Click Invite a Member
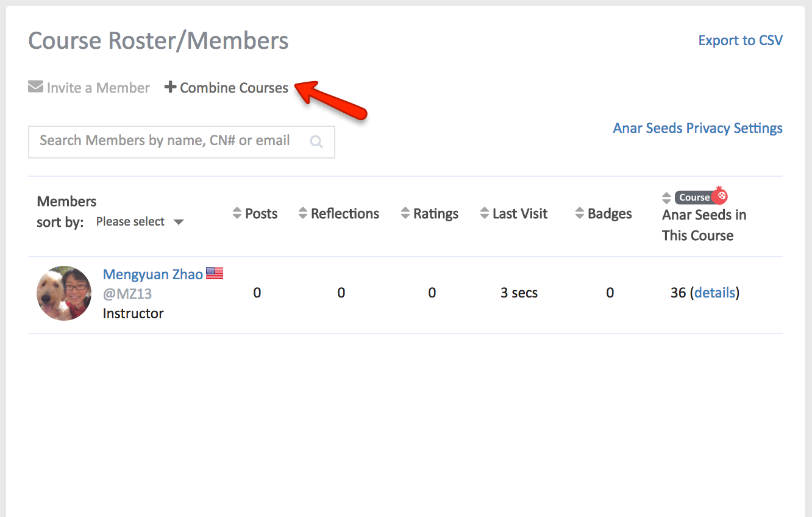812x517 pixels. pos(98,87)
